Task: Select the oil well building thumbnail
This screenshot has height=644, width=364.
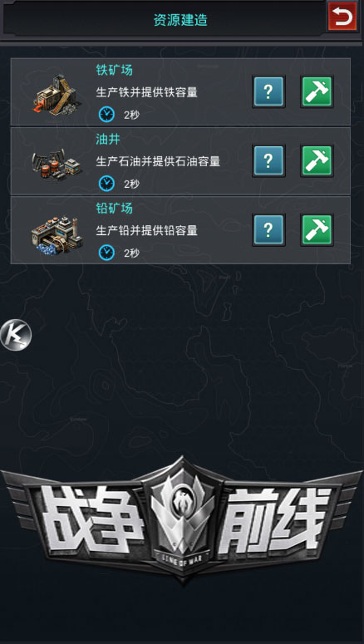Action: pos(57,165)
